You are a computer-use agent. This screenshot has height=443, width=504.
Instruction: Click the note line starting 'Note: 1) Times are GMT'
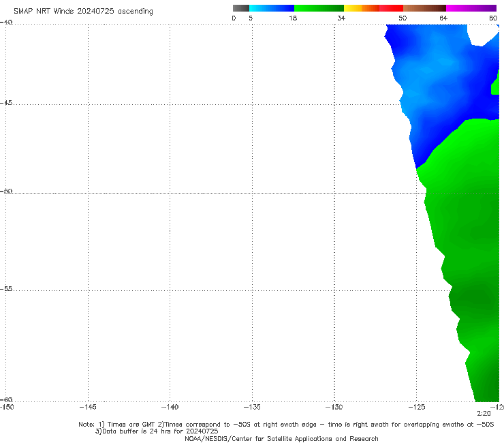click(x=286, y=425)
